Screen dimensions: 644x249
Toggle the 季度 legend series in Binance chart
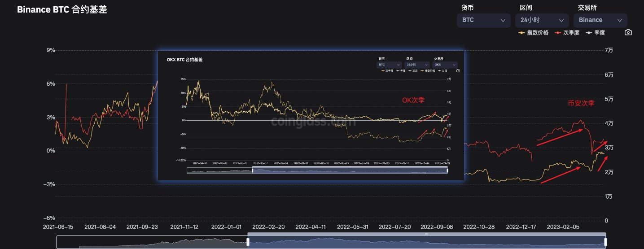pos(595,33)
